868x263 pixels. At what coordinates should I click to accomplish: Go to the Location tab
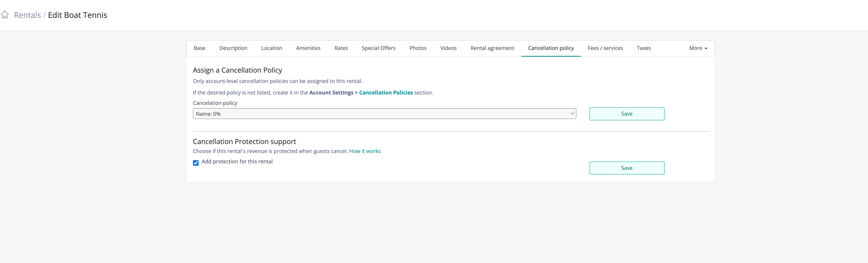coord(271,48)
